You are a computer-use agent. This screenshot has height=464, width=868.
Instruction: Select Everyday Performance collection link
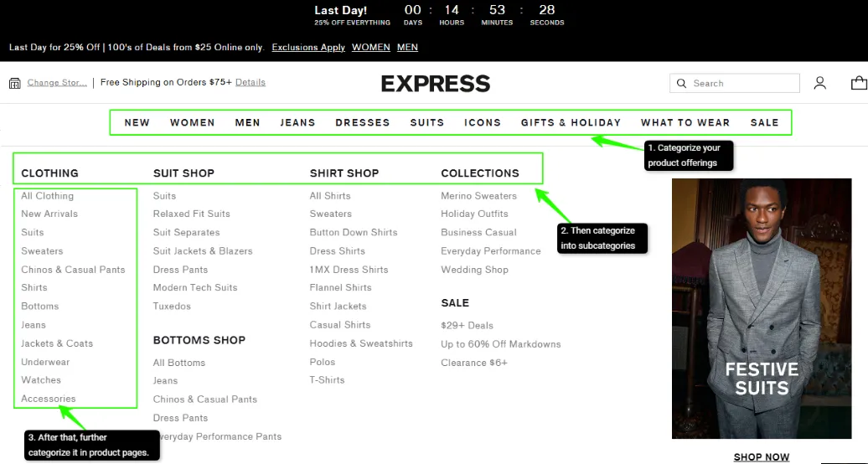(x=490, y=250)
